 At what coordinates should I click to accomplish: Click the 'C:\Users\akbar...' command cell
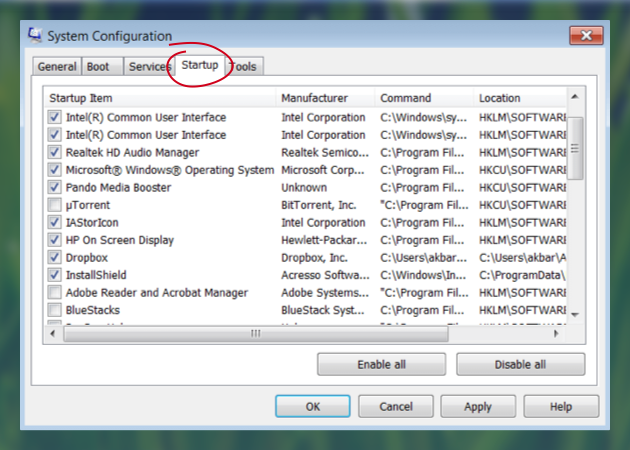(423, 258)
